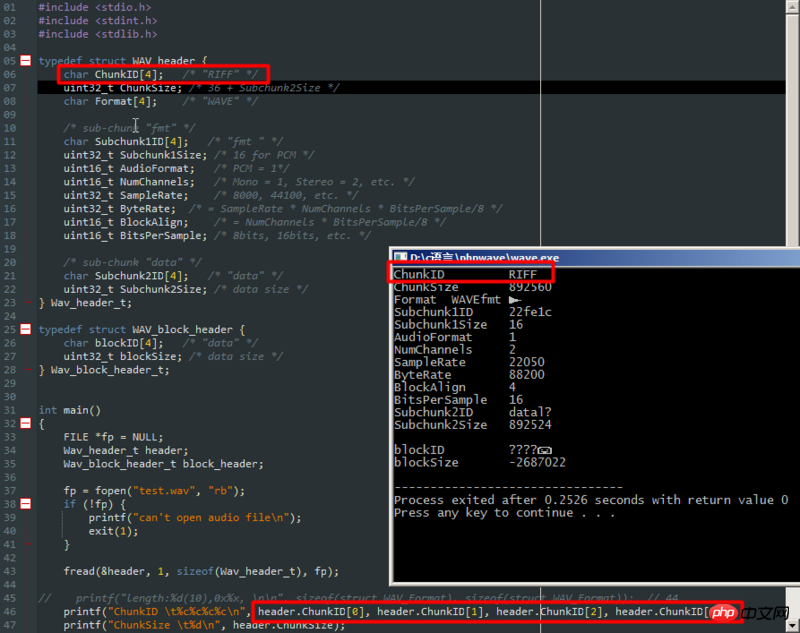Click "#include <stdint.h>" on line 02
This screenshot has width=800, height=633.
coord(98,20)
